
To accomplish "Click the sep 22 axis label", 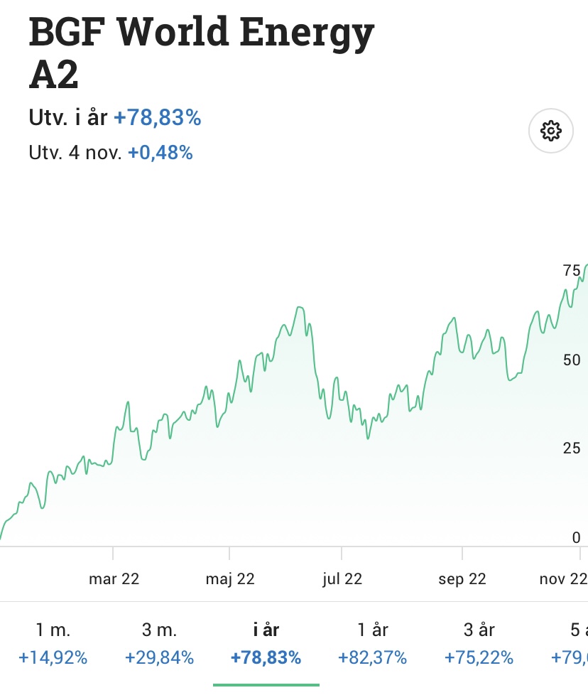I will point(462,579).
